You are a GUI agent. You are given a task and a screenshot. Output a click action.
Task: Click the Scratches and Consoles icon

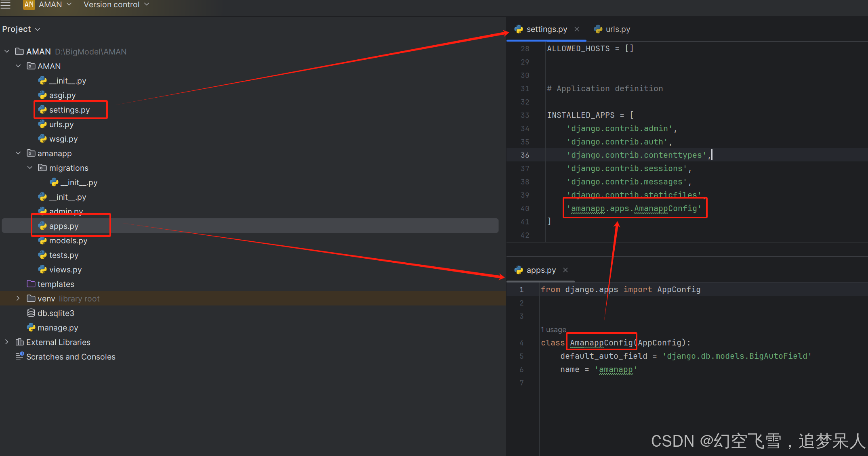(19, 356)
